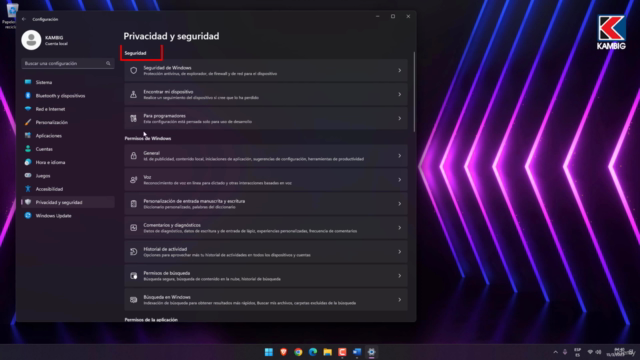640x360 pixels.
Task: Expand Seguridad de Windows via its chevron
Action: (x=400, y=71)
